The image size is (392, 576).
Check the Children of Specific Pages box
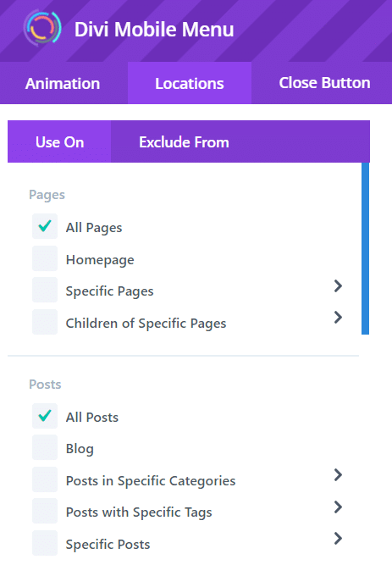(x=45, y=322)
